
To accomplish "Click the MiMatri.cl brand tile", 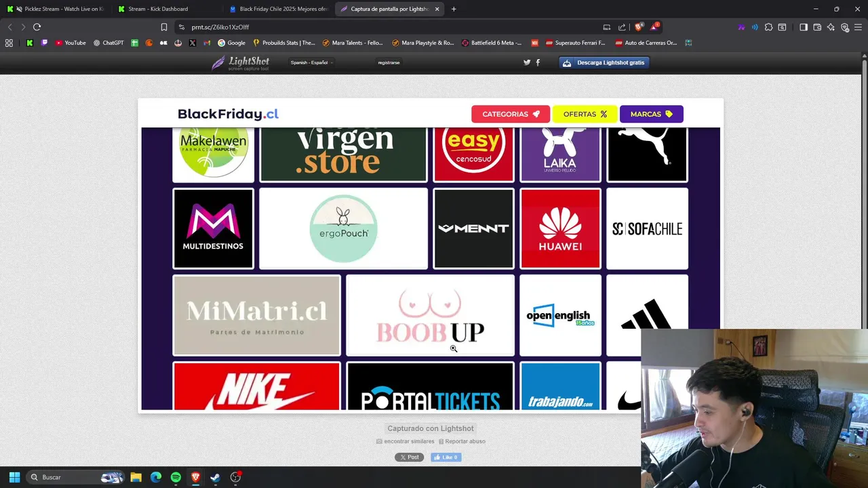I will point(256,315).
